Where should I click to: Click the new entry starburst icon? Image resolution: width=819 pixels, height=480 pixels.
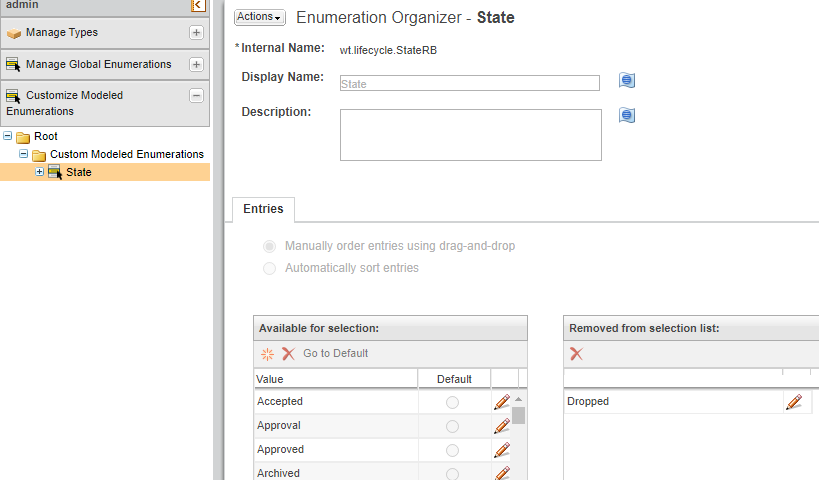tap(267, 353)
